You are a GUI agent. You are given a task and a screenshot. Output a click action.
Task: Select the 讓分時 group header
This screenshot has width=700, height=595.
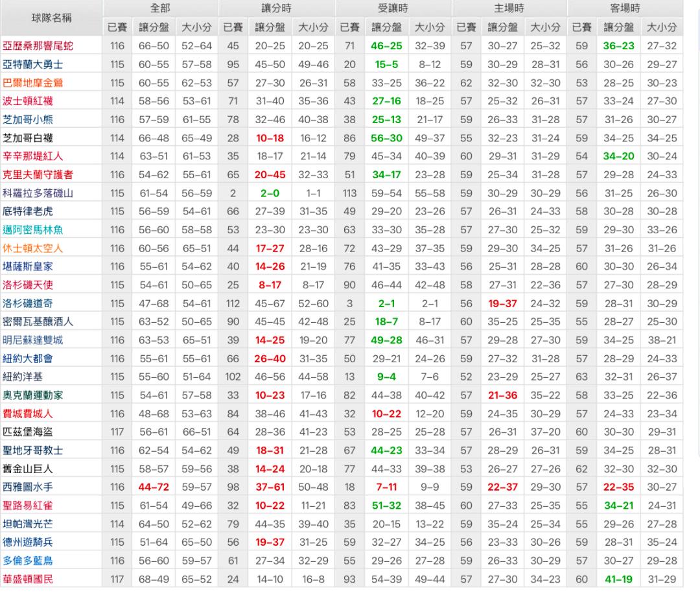tap(276, 8)
